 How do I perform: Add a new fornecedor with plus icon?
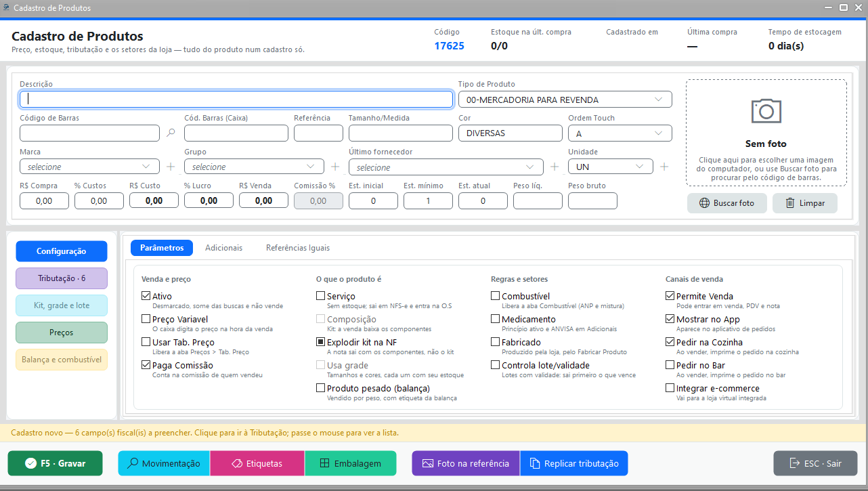click(555, 167)
